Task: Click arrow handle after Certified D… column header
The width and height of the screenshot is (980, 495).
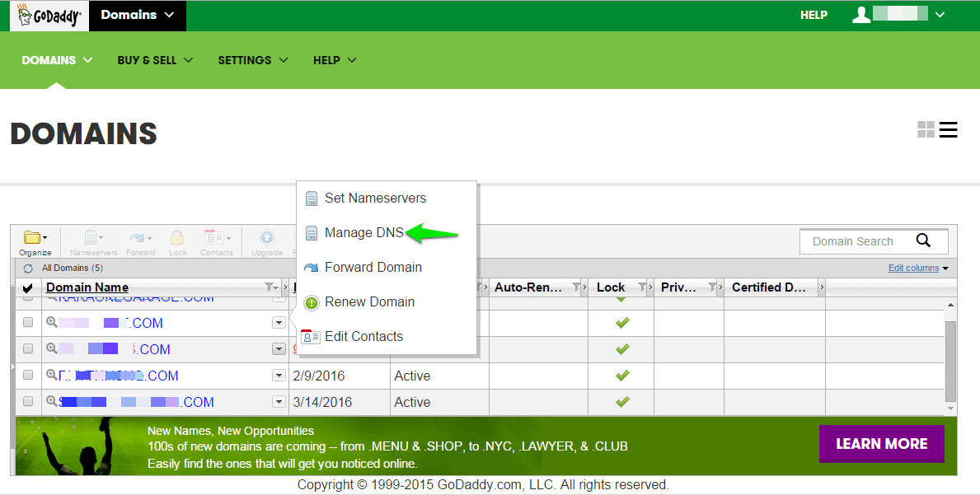Action: click(821, 287)
